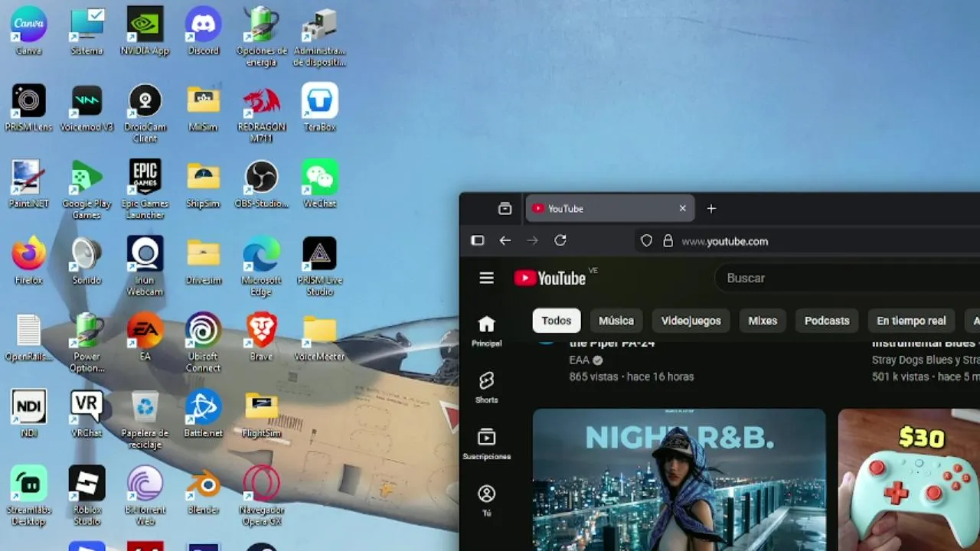Open Voicemod V3 desktop icon
This screenshot has height=551, width=980.
[87, 108]
